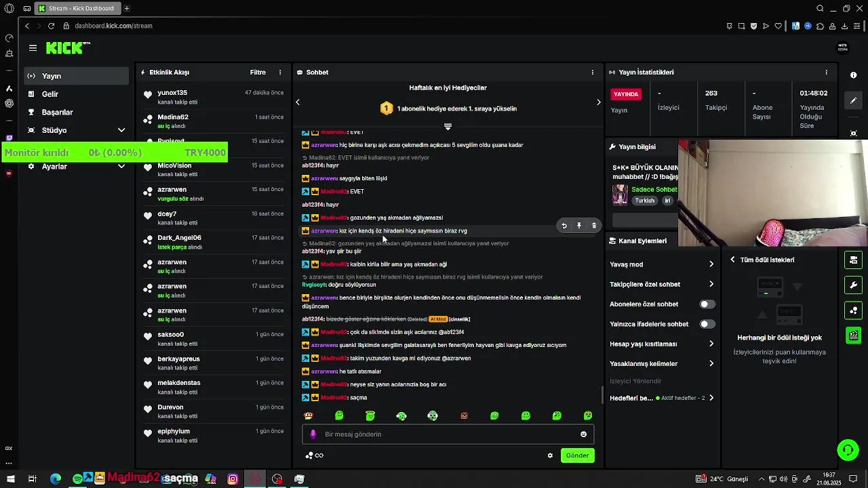Click the YAYINDA live badge
Screen dimensions: 868x488
pyautogui.click(x=626, y=94)
